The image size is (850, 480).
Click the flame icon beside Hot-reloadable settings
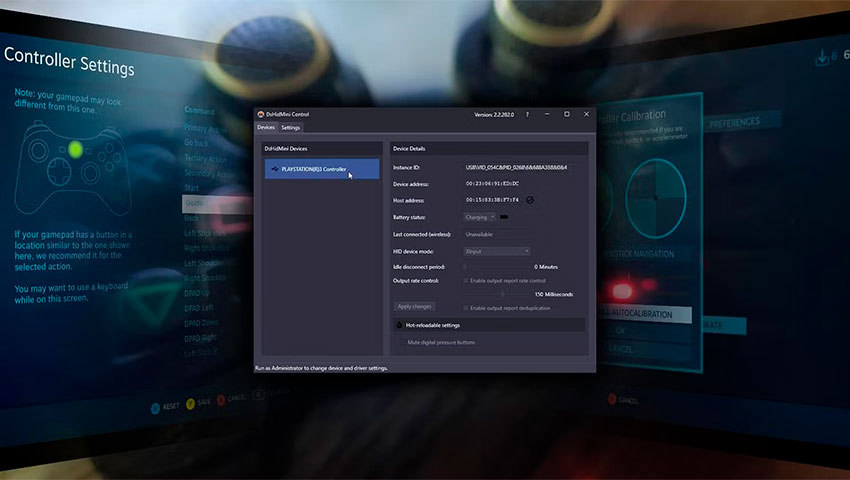[x=400, y=325]
